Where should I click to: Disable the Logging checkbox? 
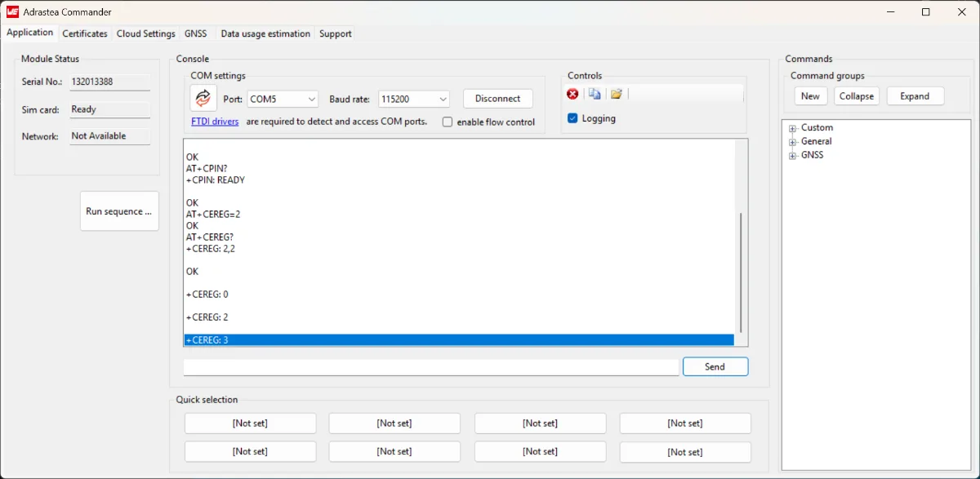pyautogui.click(x=572, y=118)
